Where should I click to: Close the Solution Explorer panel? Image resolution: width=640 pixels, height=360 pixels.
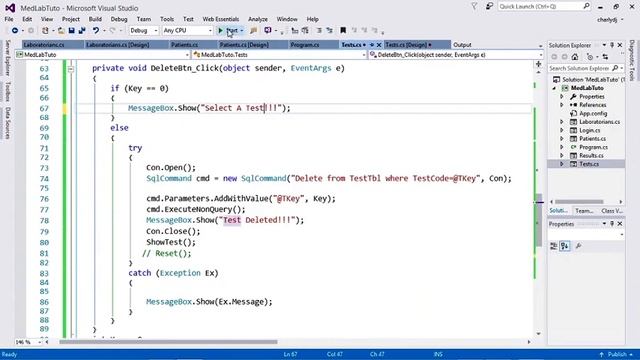[x=620, y=45]
